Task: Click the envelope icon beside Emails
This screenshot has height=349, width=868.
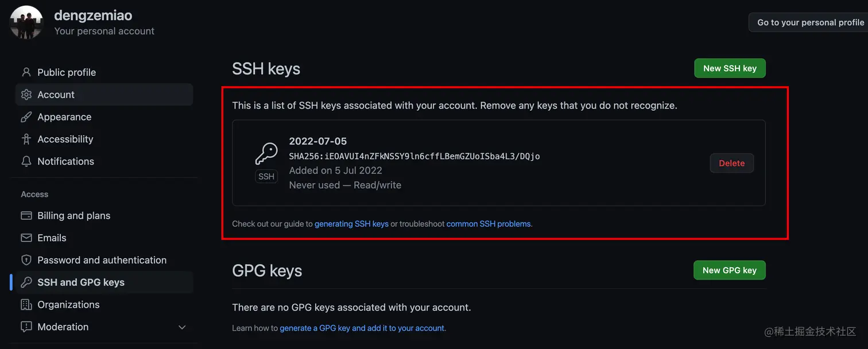Action: tap(26, 238)
